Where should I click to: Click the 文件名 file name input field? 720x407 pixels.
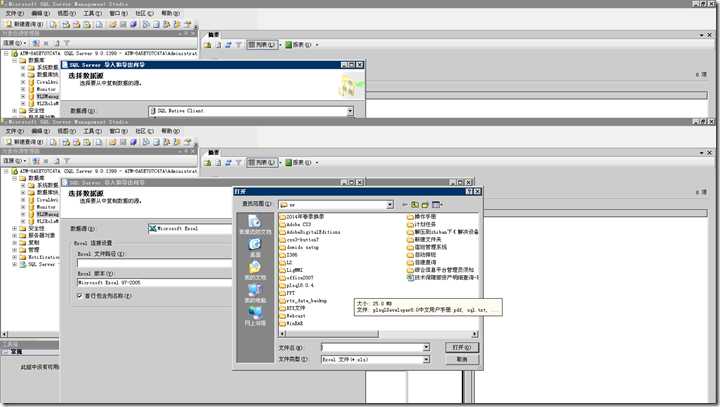(x=372, y=347)
